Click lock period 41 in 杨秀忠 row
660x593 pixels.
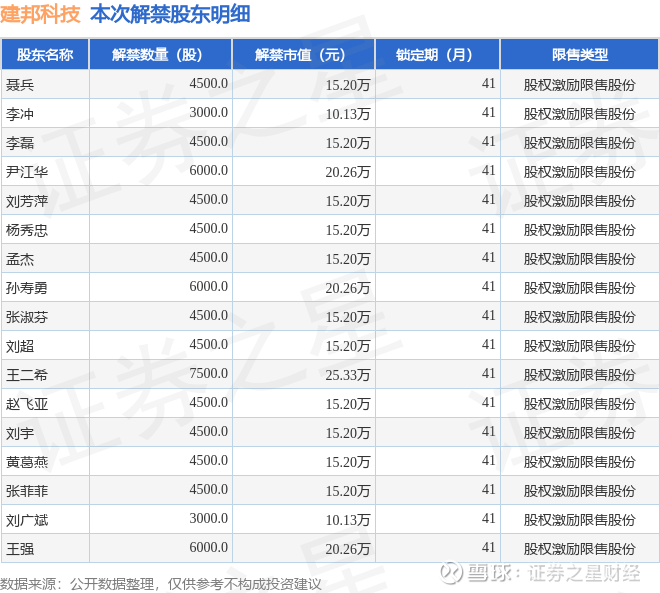(x=488, y=228)
